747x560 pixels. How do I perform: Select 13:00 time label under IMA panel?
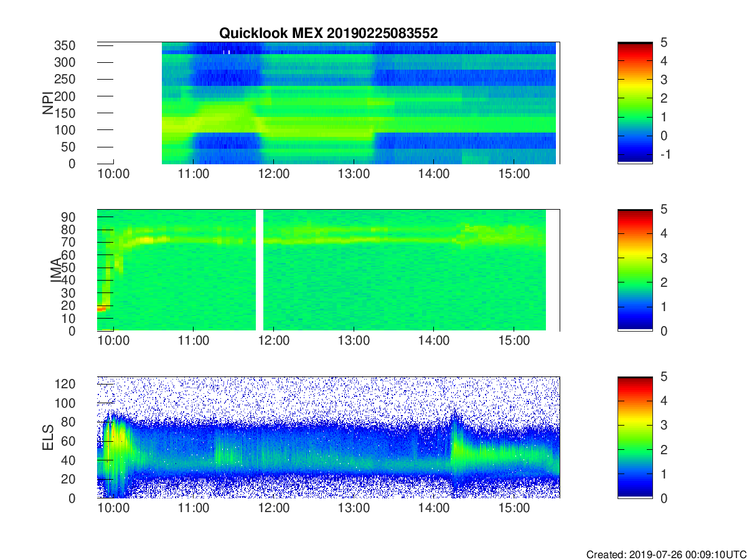[354, 342]
